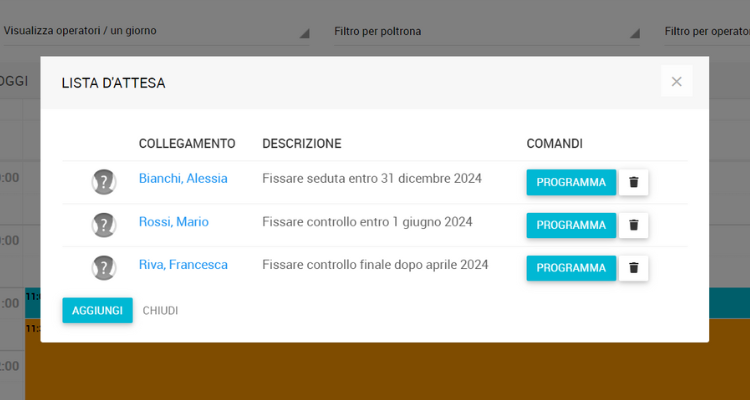Expand the Filtro per operatore dropdown
This screenshot has width=750, height=400.
coord(707,32)
